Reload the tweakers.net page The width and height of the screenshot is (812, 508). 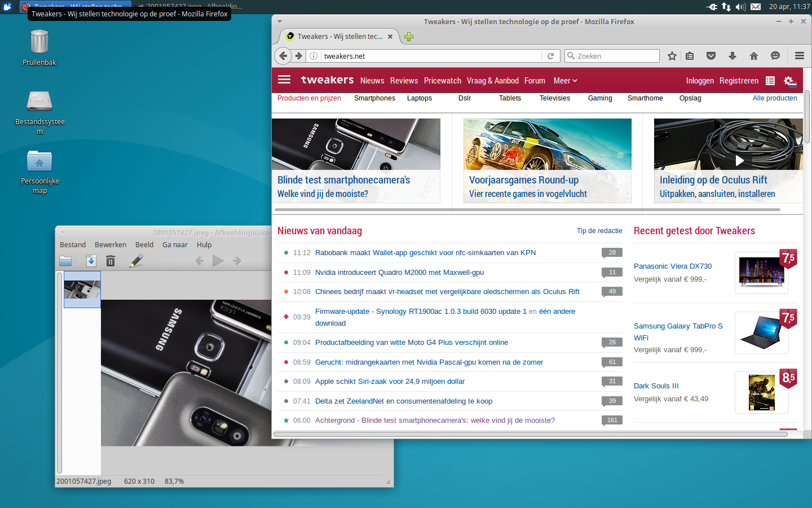(x=550, y=56)
